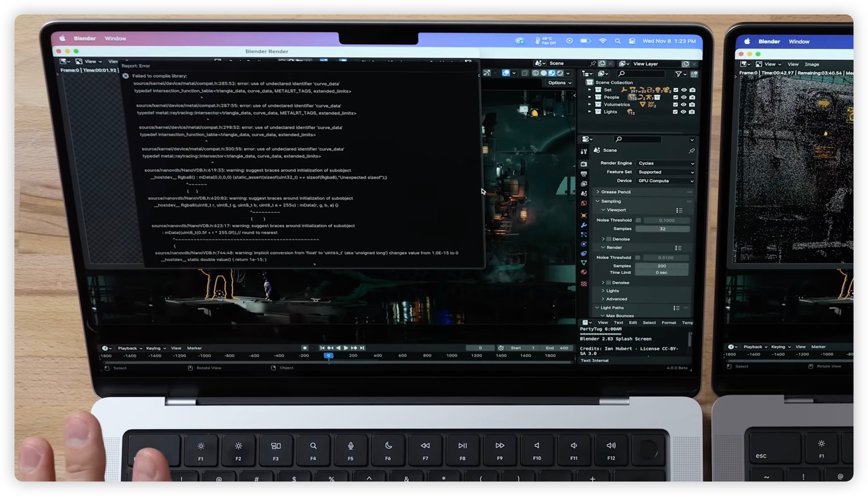Open the Modifiers properties tab
The image size is (868, 496).
click(x=584, y=225)
